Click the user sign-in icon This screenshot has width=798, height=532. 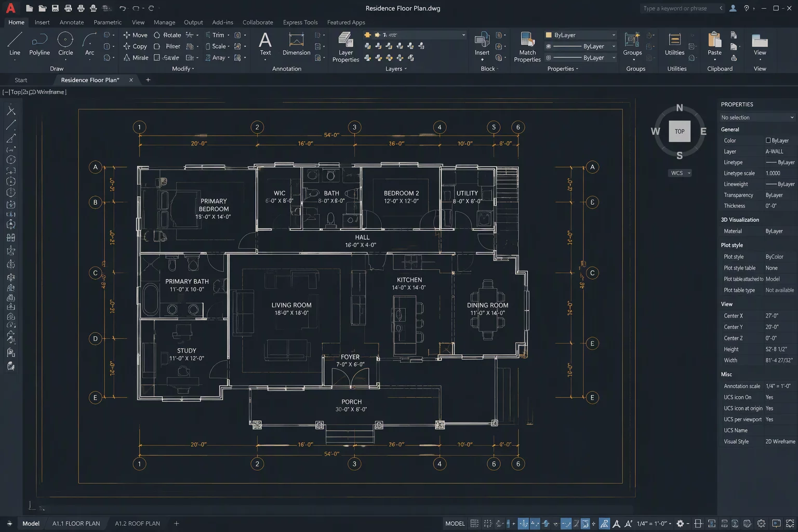pyautogui.click(x=733, y=8)
